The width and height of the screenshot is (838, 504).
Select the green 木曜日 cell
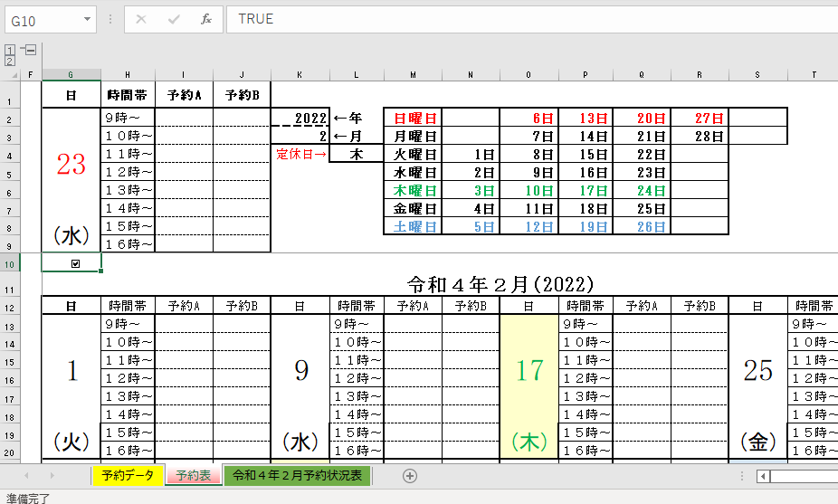point(414,190)
